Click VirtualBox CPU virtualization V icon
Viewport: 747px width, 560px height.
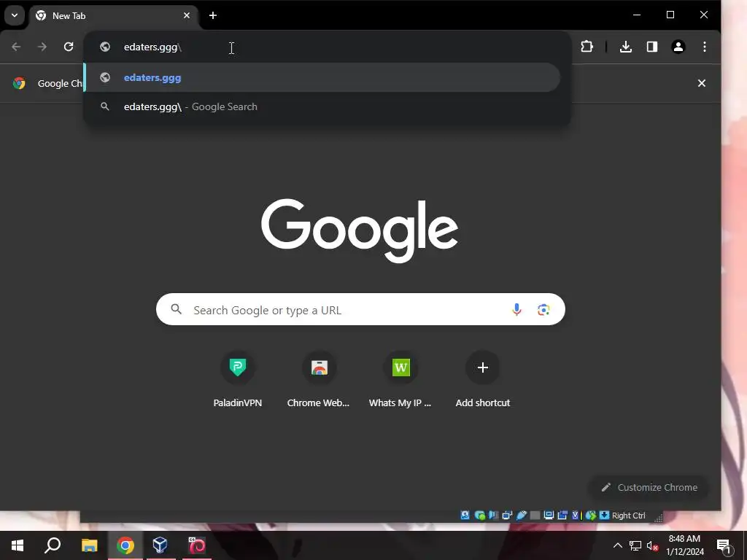point(576,516)
